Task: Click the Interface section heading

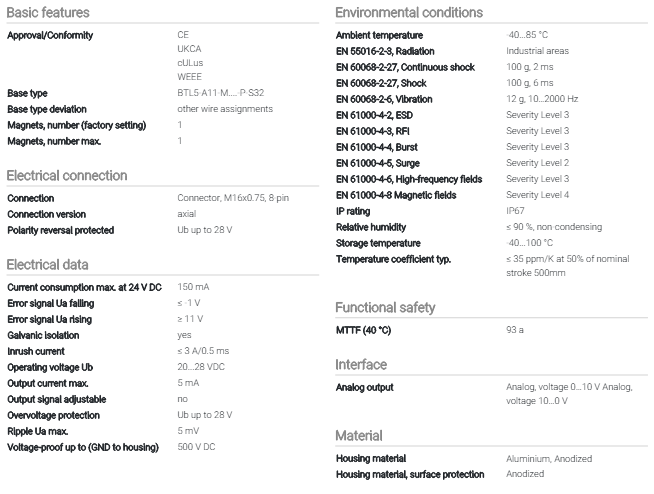Action: (x=361, y=365)
